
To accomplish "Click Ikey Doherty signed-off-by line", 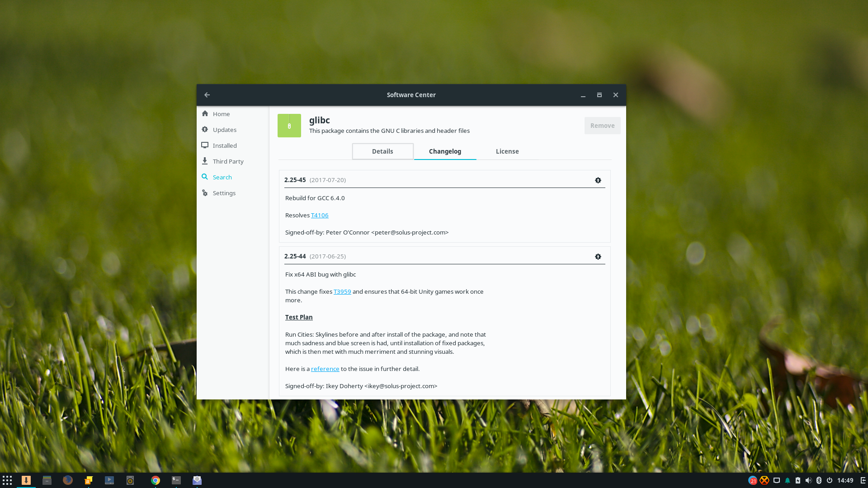I will coord(361,386).
